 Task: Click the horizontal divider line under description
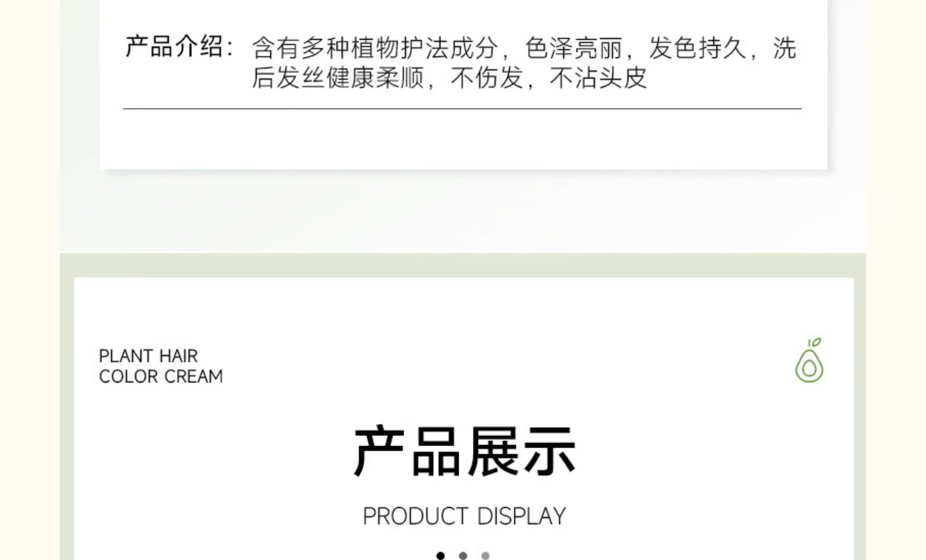[462, 109]
